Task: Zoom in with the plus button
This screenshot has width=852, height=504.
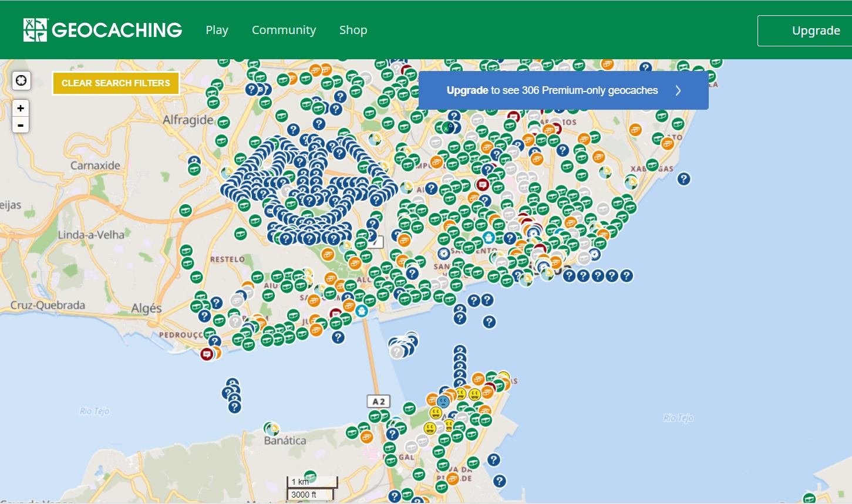Action: 21,108
